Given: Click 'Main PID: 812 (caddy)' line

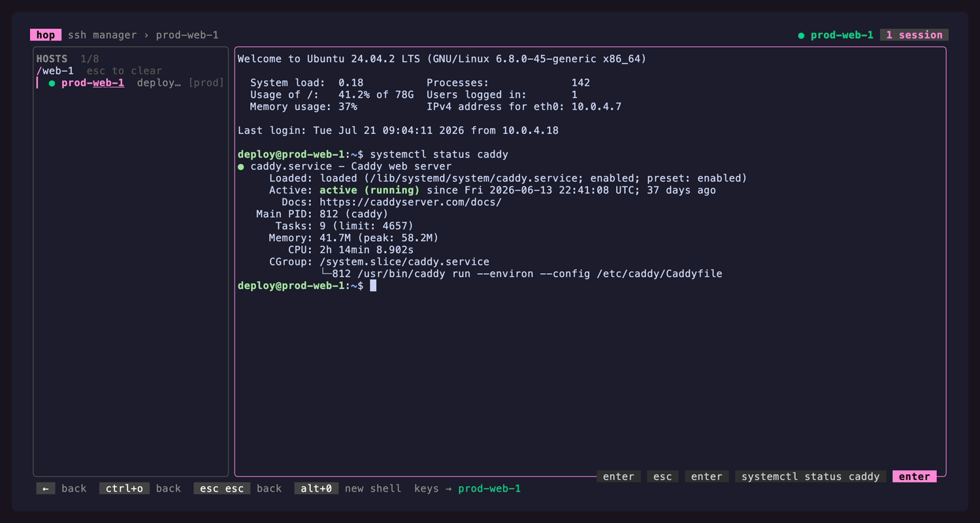Looking at the screenshot, I should 322,214.
